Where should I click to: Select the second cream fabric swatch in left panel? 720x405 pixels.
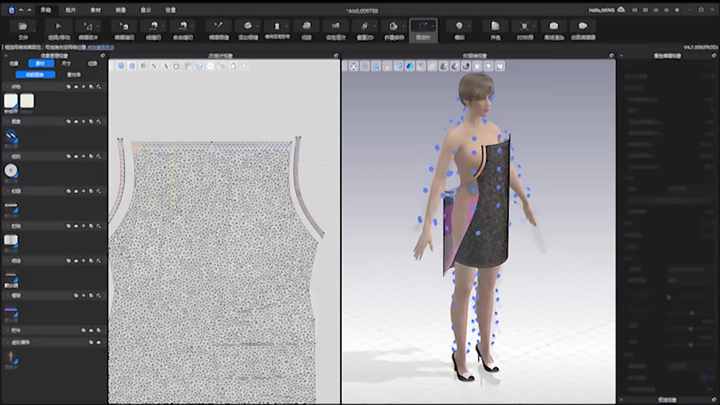(27, 101)
